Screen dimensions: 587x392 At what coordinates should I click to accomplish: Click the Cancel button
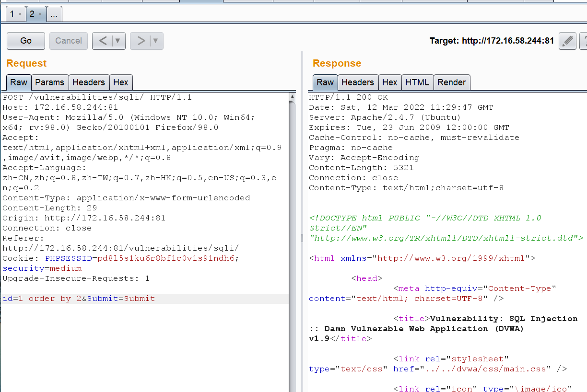[x=69, y=41]
